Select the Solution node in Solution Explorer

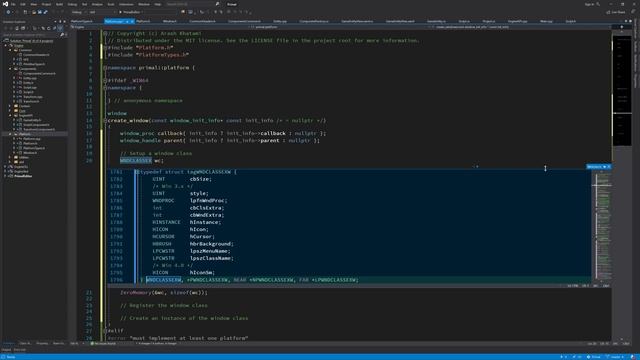point(31,41)
